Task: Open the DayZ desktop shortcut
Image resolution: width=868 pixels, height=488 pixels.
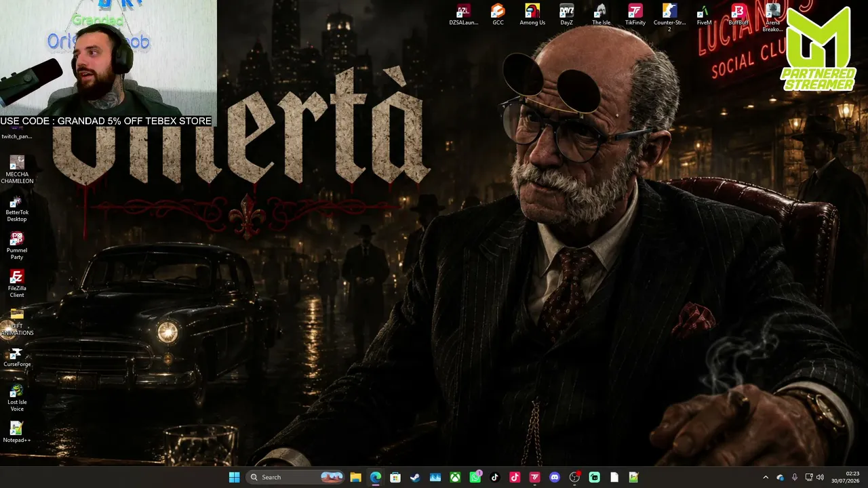Action: 566,15
